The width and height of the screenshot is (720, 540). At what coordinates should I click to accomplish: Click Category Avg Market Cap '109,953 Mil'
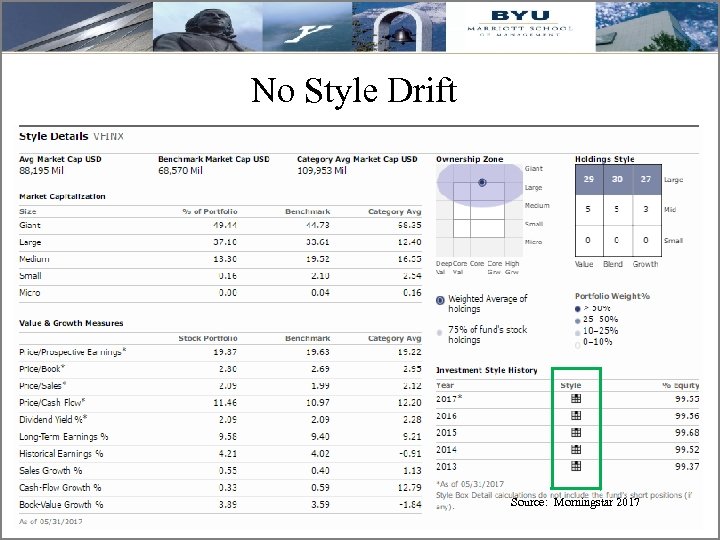click(x=321, y=171)
